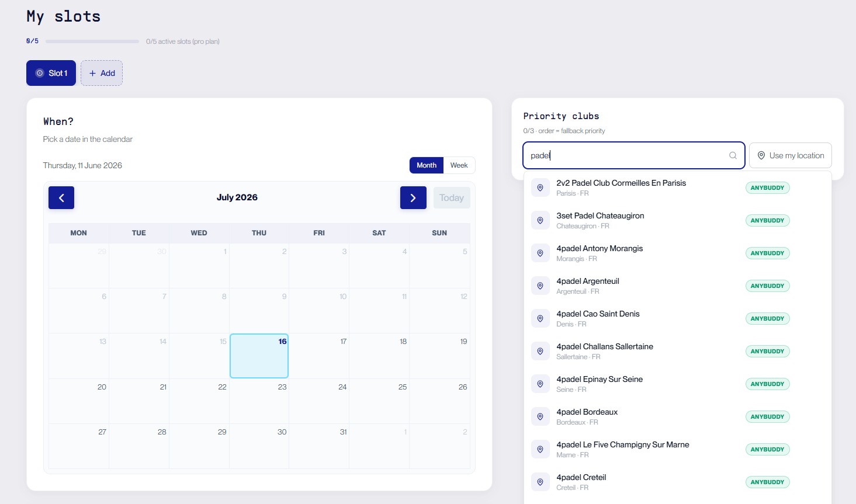This screenshot has width=856, height=504.
Task: Go to the previous month with left chevron
Action: click(x=61, y=198)
